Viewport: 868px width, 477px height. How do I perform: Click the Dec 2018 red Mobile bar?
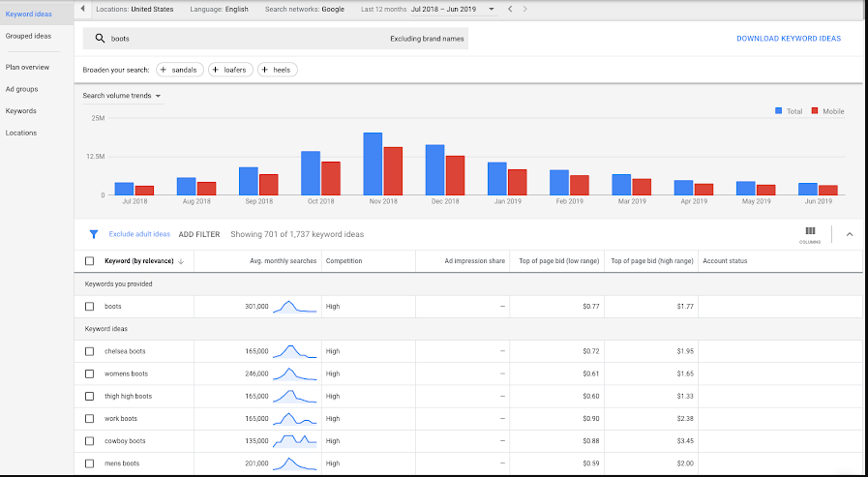tap(455, 175)
